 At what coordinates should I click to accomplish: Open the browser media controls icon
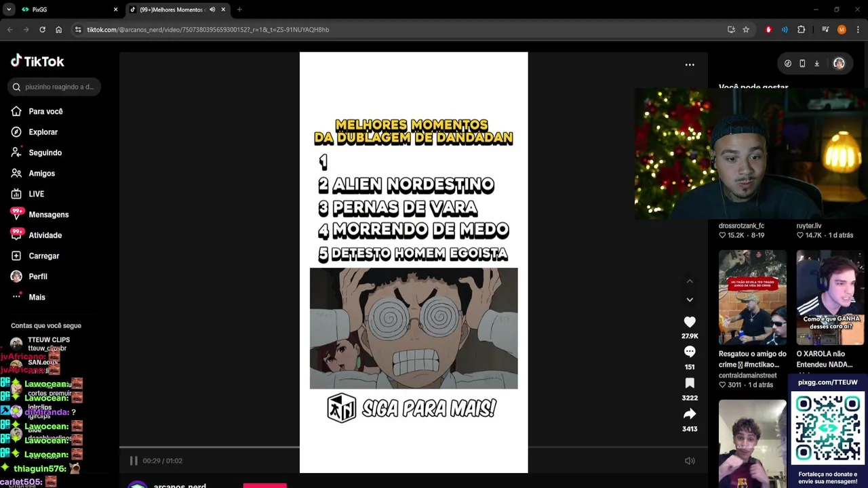[825, 30]
